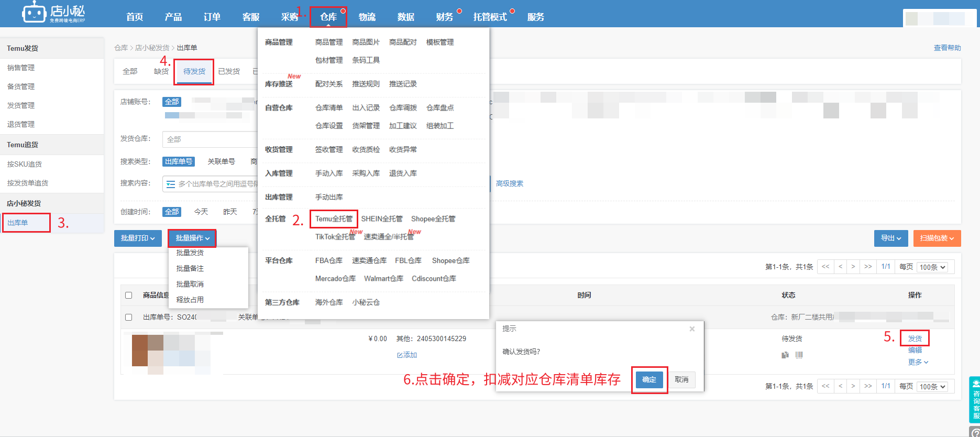Click the 添加 edit icon link in the order row
The width and height of the screenshot is (980, 437).
[x=407, y=355]
